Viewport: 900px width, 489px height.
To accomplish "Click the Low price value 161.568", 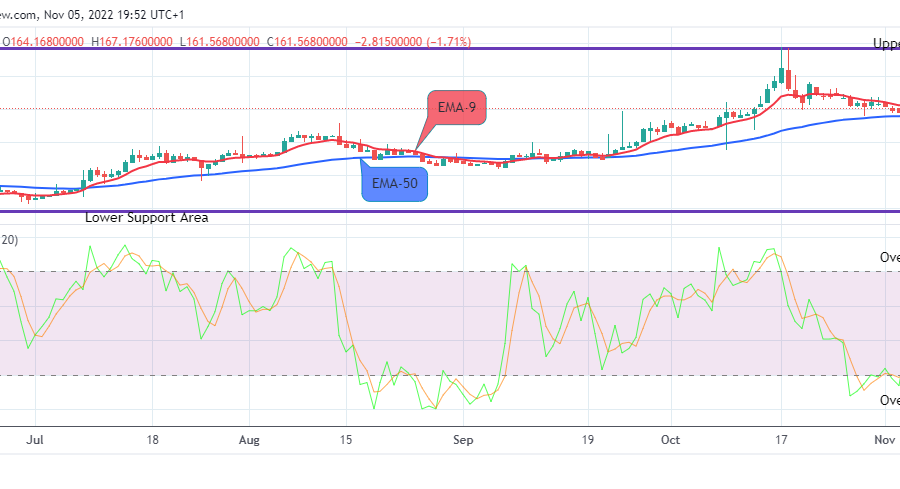I will click(x=220, y=41).
